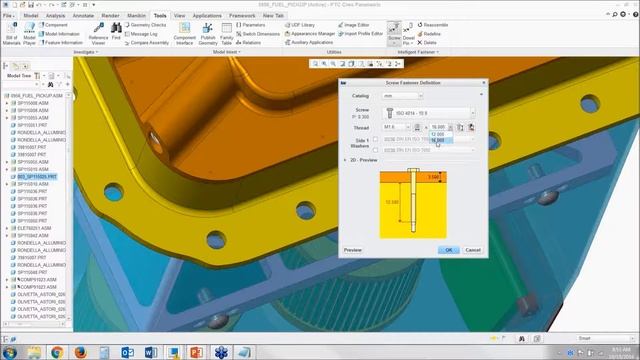Click Reassemble fastener
This screenshot has height=360, width=640.
click(432, 25)
